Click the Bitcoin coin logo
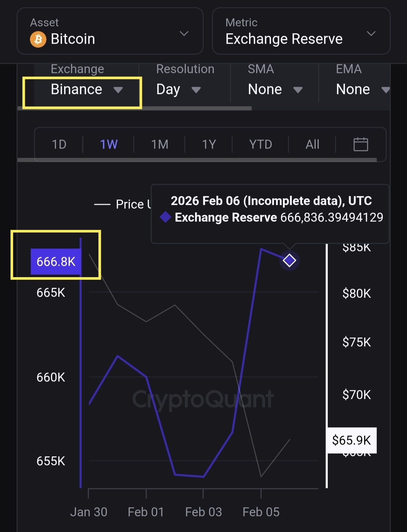The width and height of the screenshot is (407, 532). tap(38, 40)
